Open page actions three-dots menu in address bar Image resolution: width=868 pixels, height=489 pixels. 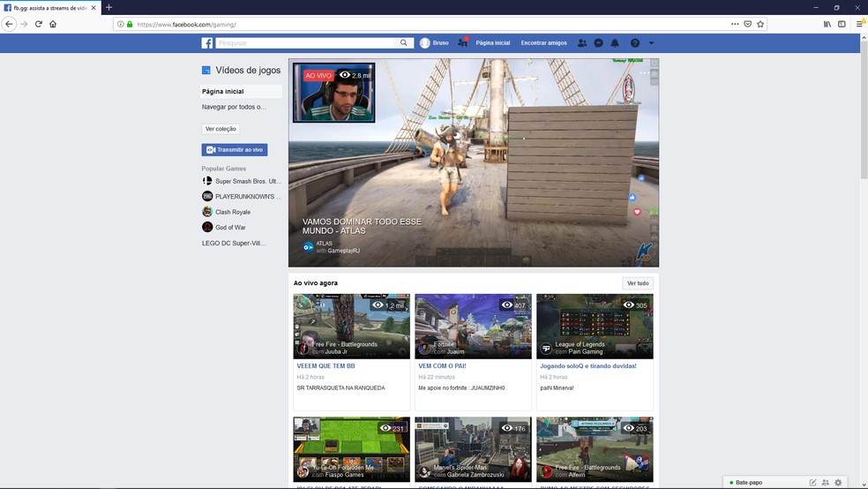click(735, 24)
